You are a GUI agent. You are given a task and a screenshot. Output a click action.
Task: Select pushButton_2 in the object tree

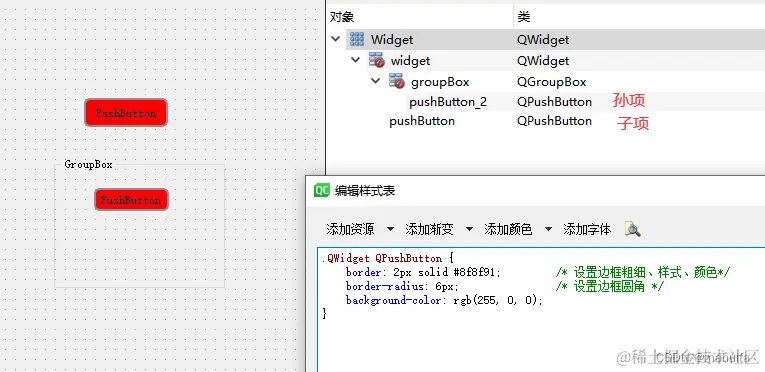point(448,102)
